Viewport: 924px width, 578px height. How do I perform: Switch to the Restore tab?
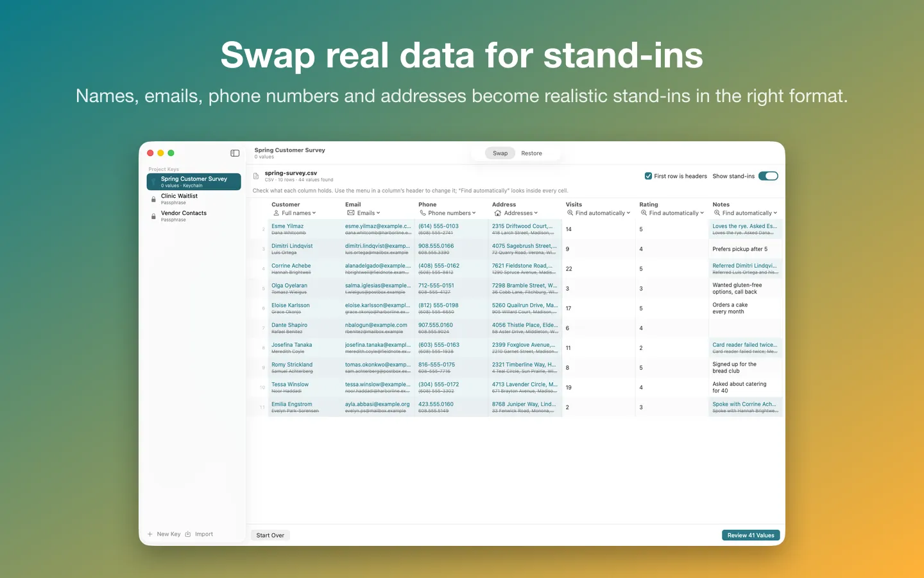tap(532, 153)
